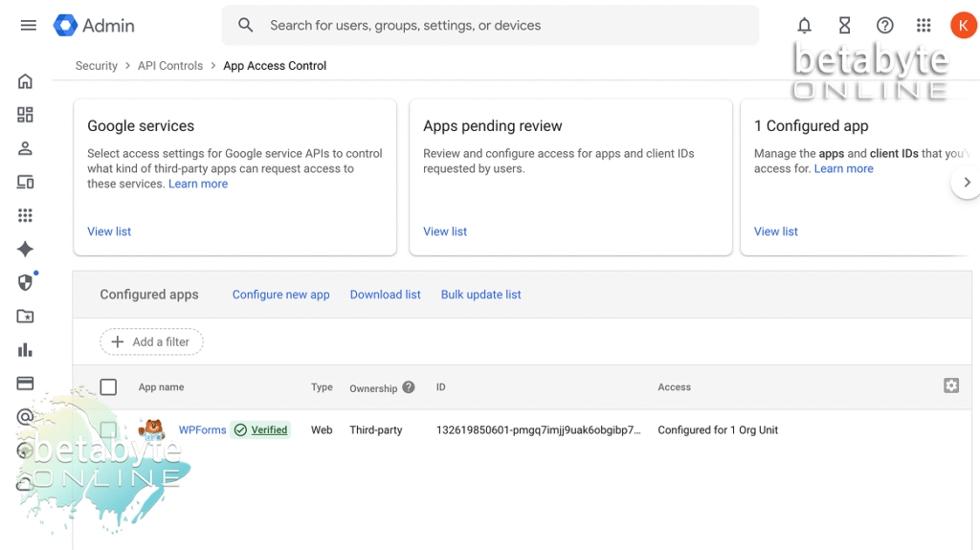
Task: Add a filter to configured apps
Action: coord(151,341)
